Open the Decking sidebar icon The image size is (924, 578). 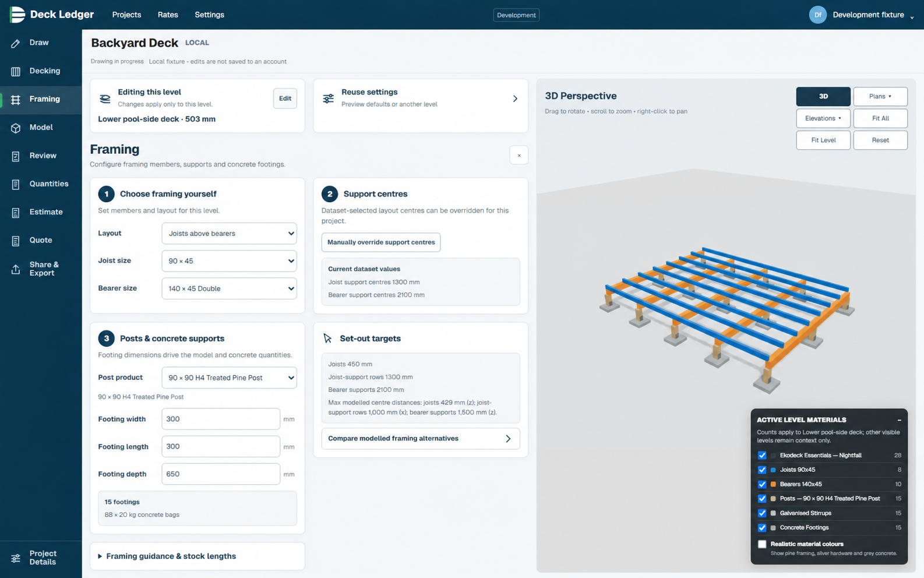click(16, 71)
